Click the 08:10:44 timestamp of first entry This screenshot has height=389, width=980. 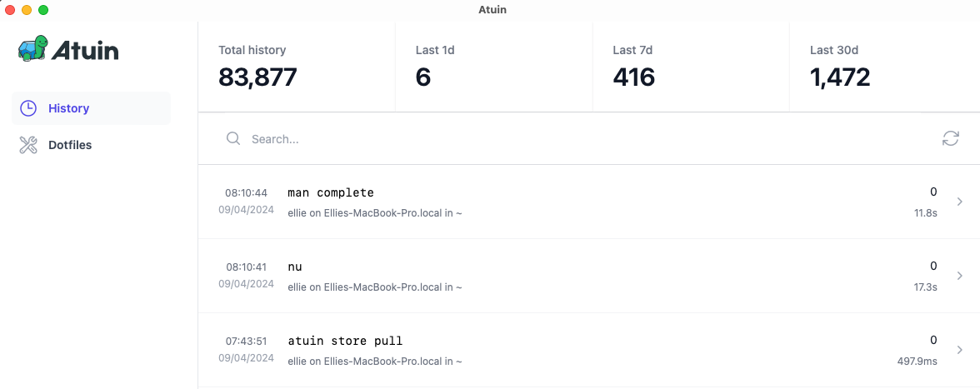(x=247, y=193)
